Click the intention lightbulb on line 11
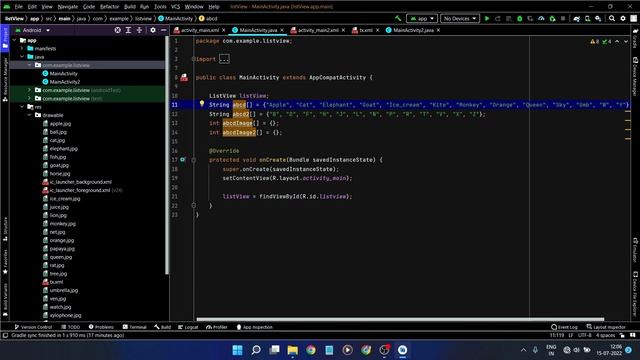The width and height of the screenshot is (640, 360). click(202, 104)
